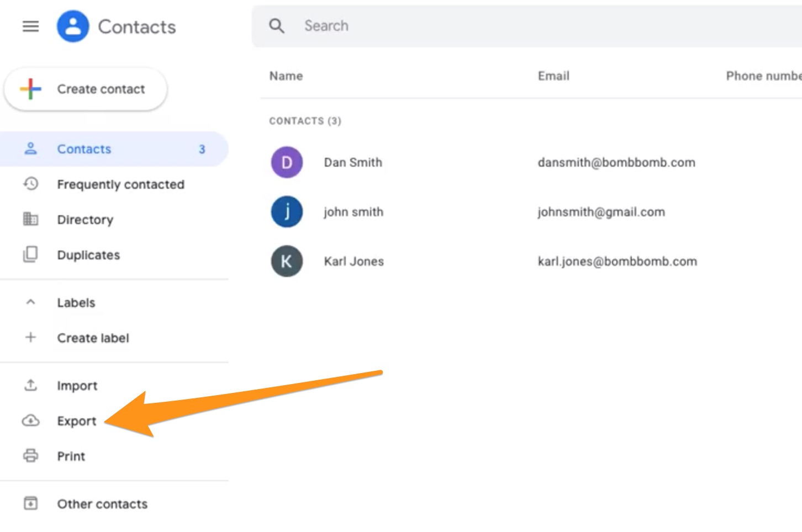Click the person icon next to Contacts
This screenshot has width=802, height=532.
[x=31, y=148]
